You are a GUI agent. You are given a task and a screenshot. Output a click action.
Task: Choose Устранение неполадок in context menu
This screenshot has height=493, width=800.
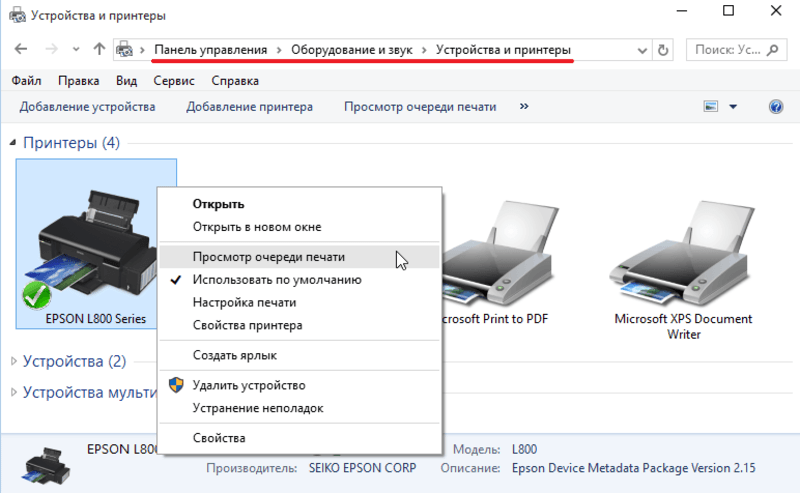299,408
